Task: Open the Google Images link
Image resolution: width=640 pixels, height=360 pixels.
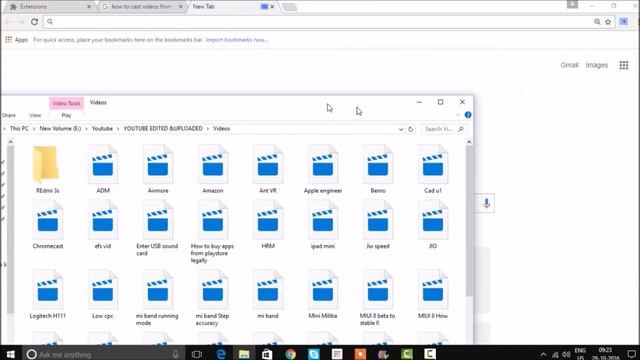Action: pyautogui.click(x=596, y=65)
